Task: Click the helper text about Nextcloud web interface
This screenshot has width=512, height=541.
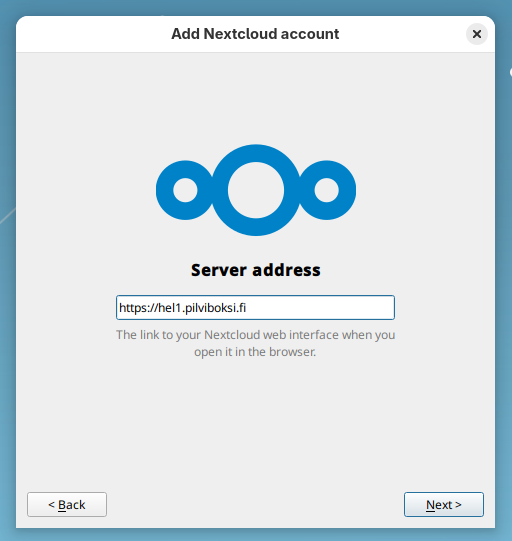Action: coord(255,343)
